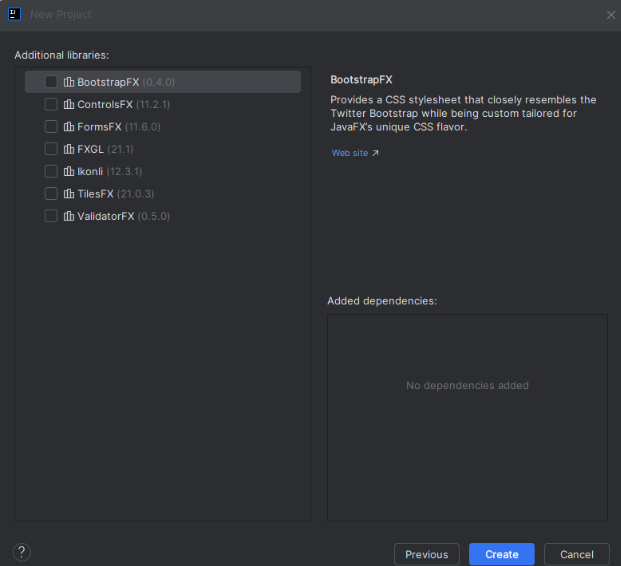The width and height of the screenshot is (621, 566).
Task: Click the library icon next to FormsFX
Action: pos(69,127)
